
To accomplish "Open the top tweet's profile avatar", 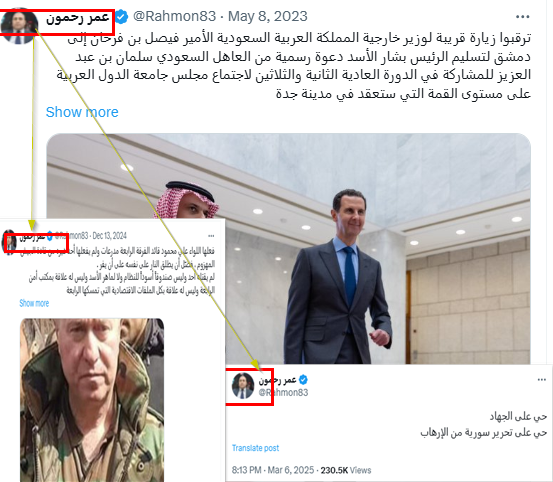I will point(19,25).
